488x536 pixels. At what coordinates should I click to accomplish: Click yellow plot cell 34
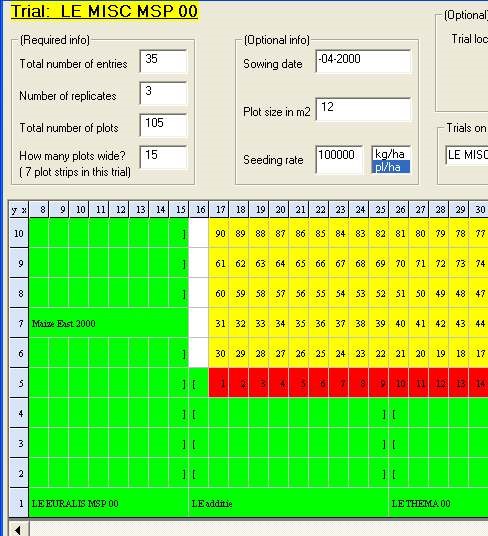point(279,323)
